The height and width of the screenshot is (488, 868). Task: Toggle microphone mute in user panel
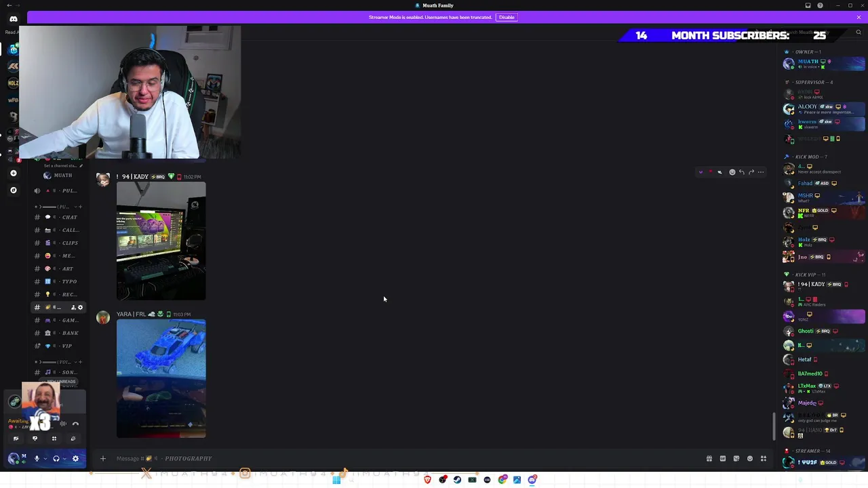tap(37, 459)
